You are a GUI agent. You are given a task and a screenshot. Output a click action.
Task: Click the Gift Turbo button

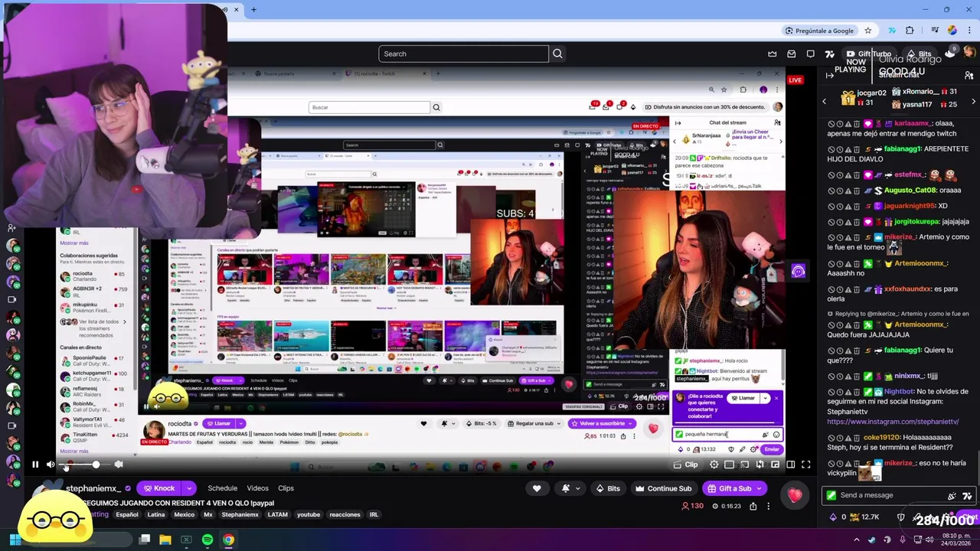coord(868,54)
